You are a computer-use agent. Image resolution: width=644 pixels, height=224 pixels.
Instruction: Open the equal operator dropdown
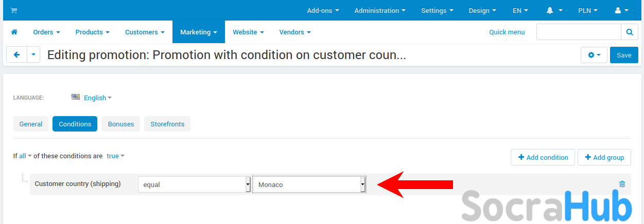[x=194, y=184]
